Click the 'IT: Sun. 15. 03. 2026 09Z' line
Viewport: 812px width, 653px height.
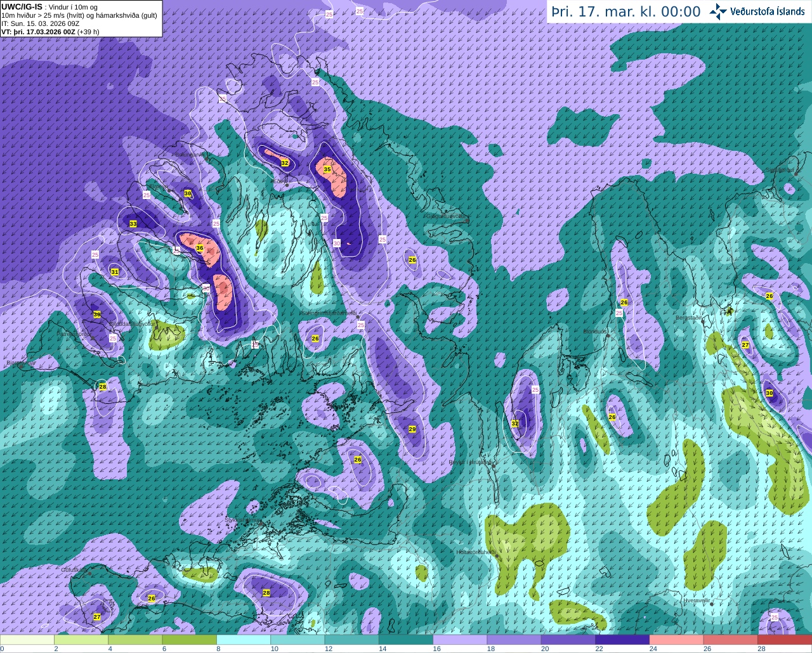tap(40, 23)
